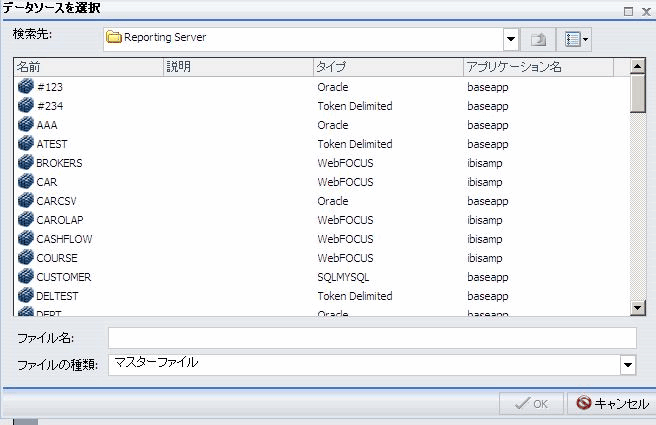Image resolution: width=656 pixels, height=425 pixels.
Task: Sort by the タイプ column header
Action: [x=389, y=67]
